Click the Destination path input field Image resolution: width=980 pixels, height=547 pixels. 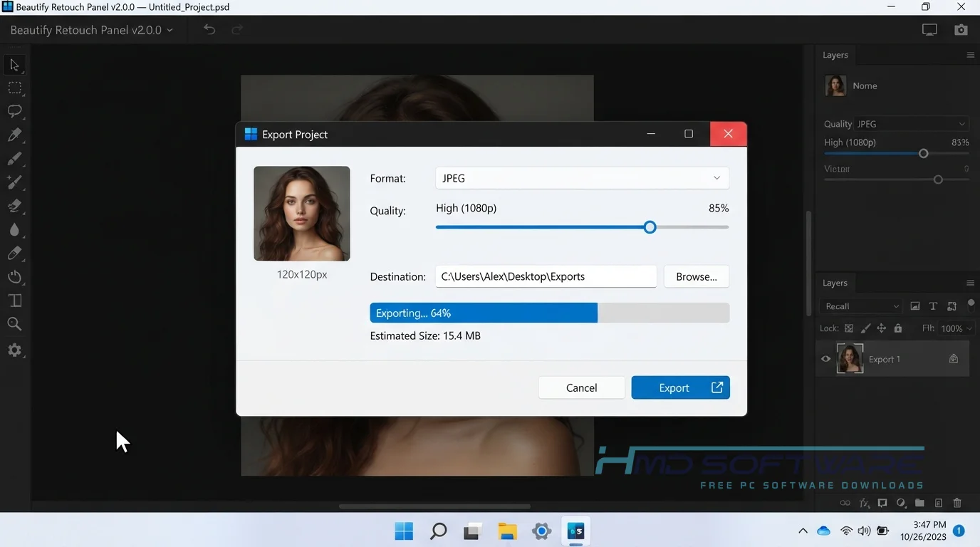point(546,276)
